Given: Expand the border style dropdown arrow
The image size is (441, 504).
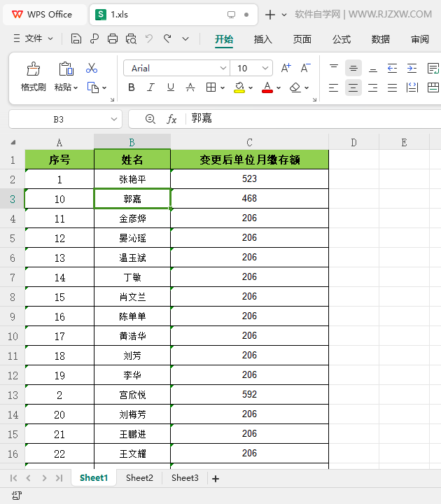Looking at the screenshot, I should (x=223, y=87).
